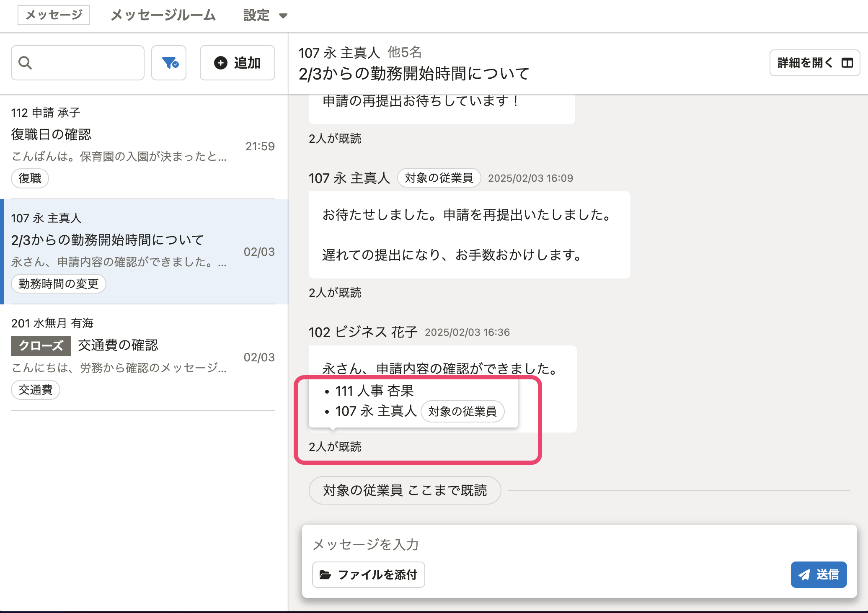Image resolution: width=868 pixels, height=613 pixels.
Task: Click 2人が既読 under the 16:36 message
Action: [x=335, y=447]
